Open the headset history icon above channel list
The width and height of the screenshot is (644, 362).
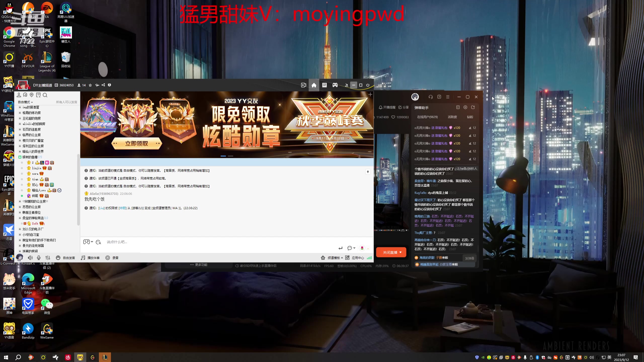pos(25,95)
